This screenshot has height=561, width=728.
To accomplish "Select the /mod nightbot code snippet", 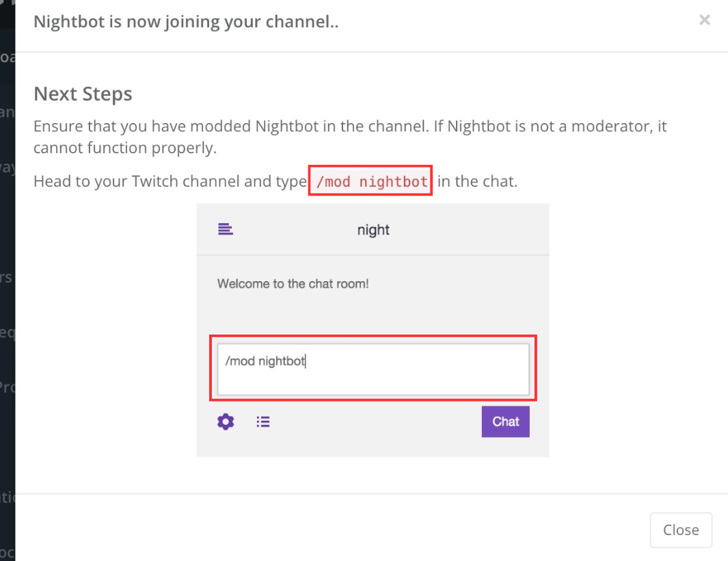I will 371,181.
